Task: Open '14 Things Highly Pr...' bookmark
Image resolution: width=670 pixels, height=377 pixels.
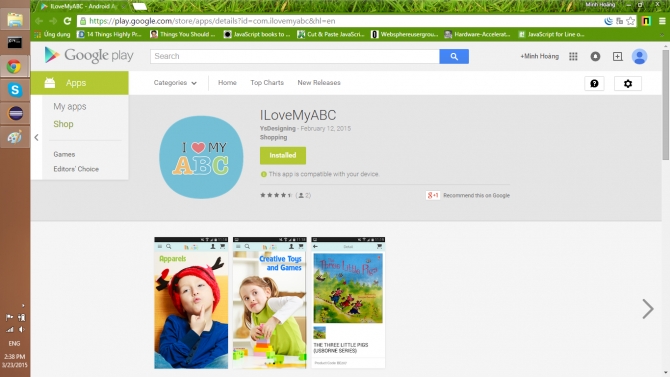Action: (x=109, y=35)
